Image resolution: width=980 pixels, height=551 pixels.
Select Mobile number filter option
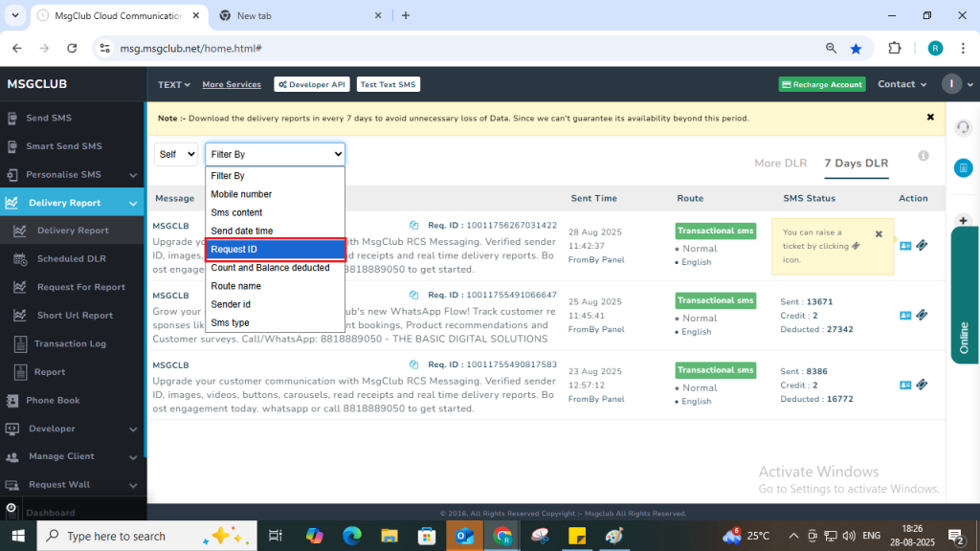click(x=275, y=194)
